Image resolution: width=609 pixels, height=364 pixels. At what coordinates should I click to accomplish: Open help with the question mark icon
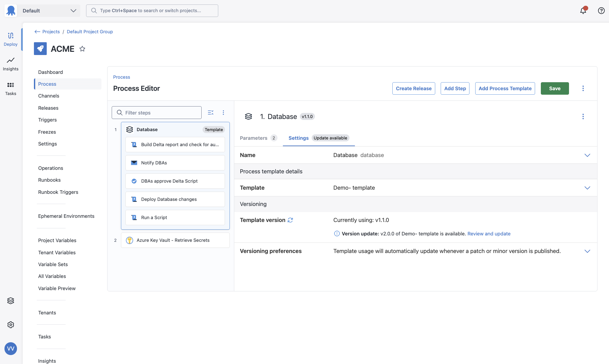(601, 10)
